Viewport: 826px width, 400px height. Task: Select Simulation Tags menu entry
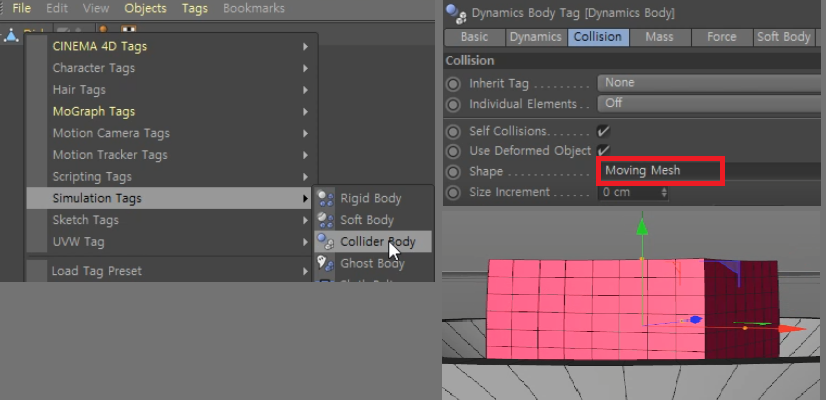click(170, 198)
